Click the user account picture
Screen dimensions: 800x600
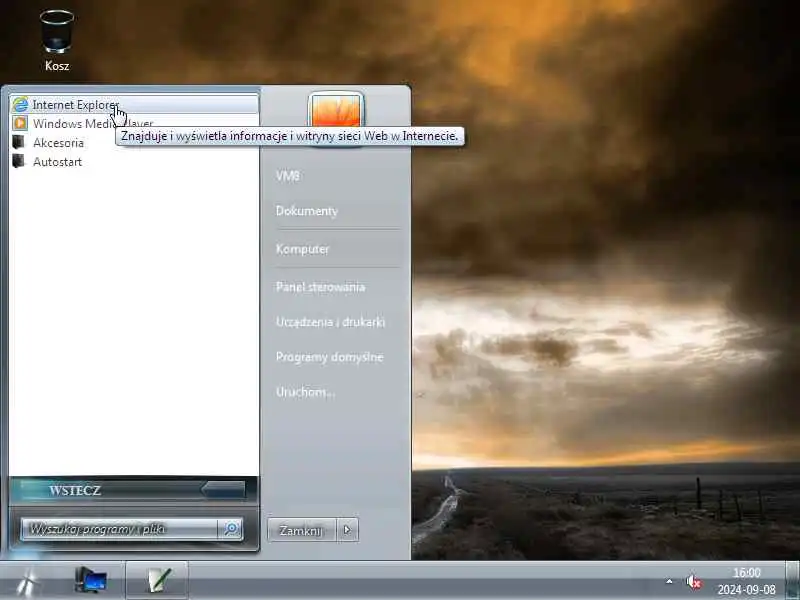click(x=336, y=110)
